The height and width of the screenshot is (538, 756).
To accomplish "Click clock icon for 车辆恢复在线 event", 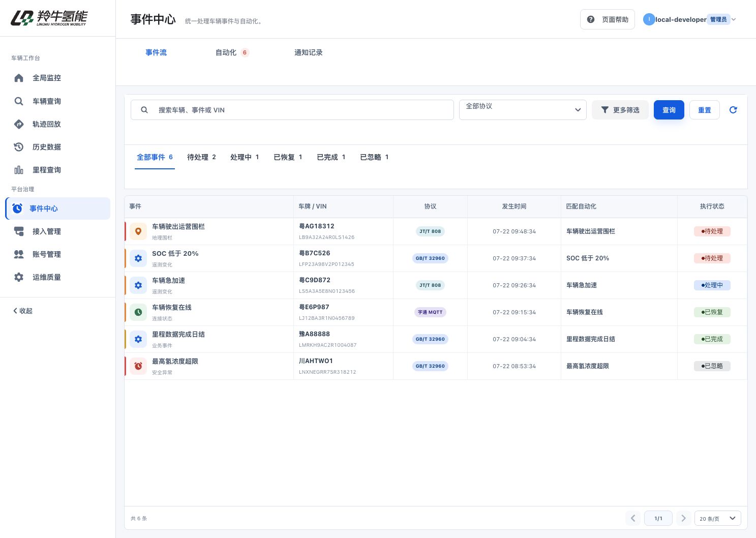I will click(138, 312).
